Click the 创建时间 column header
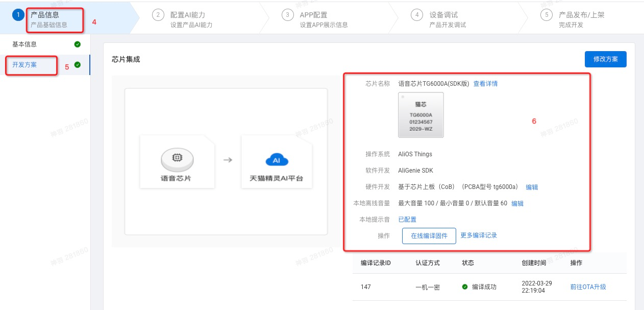 pos(534,263)
